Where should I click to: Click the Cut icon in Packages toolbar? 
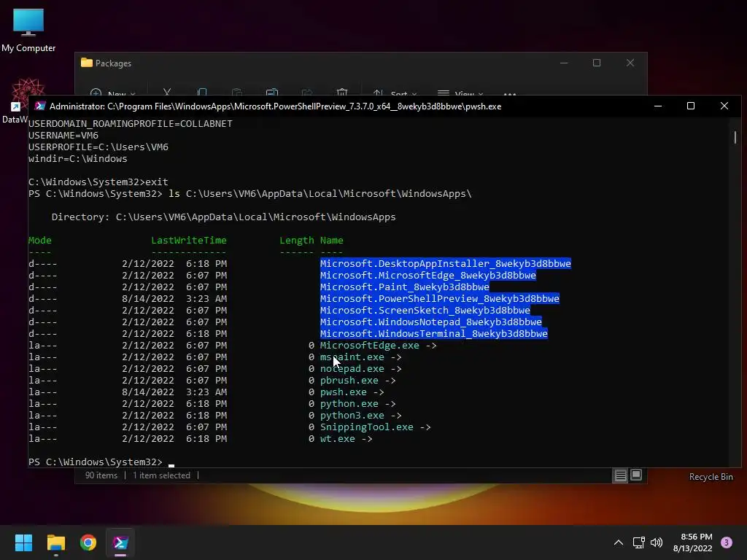click(167, 91)
